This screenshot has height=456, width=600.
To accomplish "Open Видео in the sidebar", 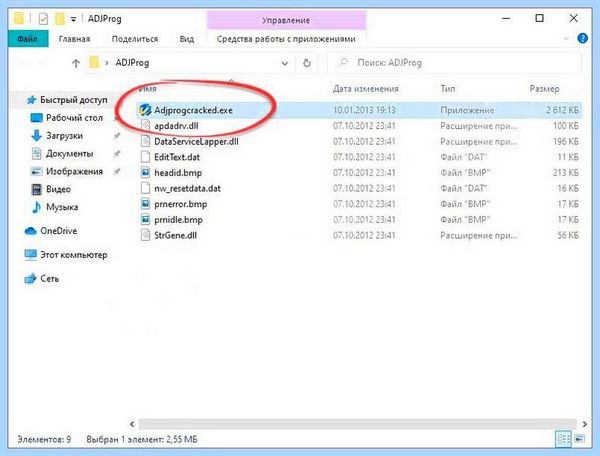I will pyautogui.click(x=58, y=189).
